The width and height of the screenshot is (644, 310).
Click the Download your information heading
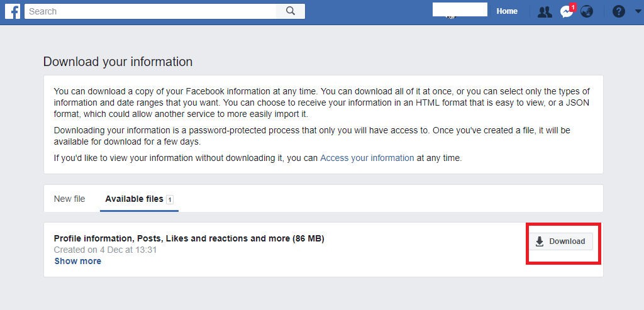pos(118,62)
